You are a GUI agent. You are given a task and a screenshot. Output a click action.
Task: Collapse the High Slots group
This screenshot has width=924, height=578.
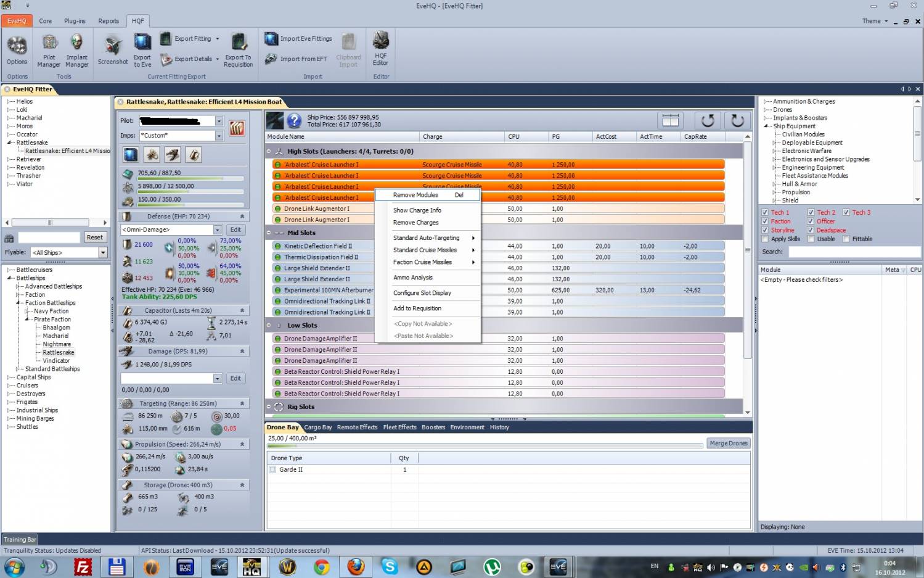(x=269, y=151)
